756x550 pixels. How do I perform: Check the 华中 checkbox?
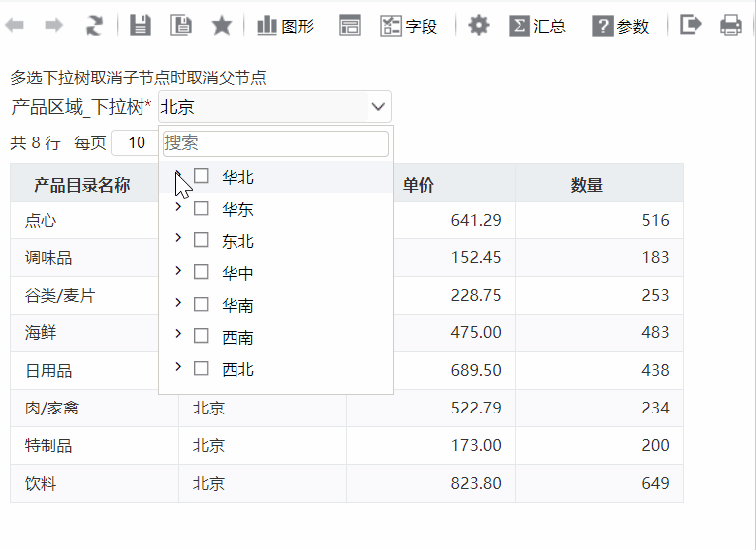[x=201, y=272]
